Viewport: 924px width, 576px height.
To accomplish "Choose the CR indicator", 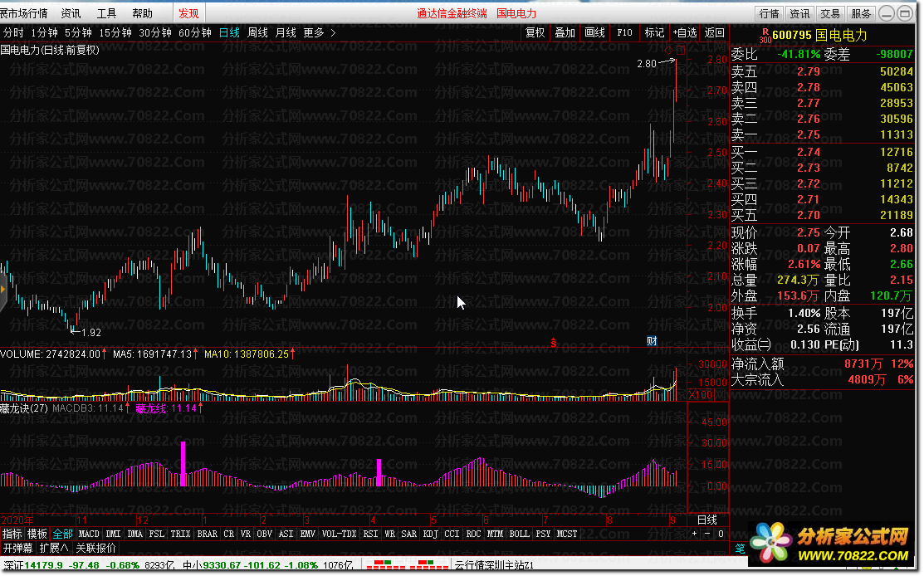I will (x=228, y=535).
